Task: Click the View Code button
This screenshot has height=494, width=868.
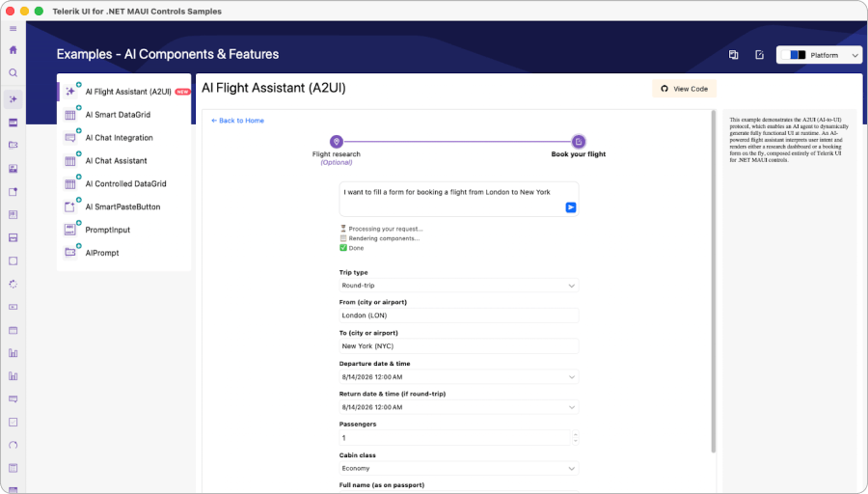Action: tap(684, 89)
